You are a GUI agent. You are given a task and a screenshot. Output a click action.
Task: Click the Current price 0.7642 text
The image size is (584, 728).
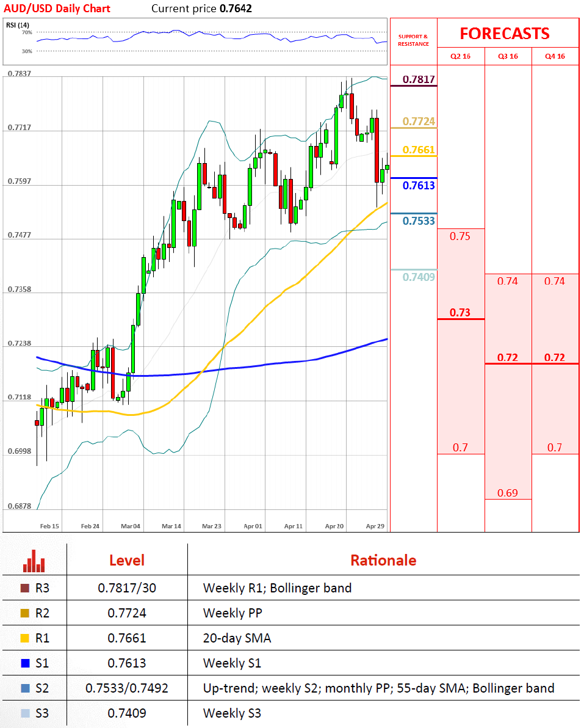pyautogui.click(x=202, y=9)
